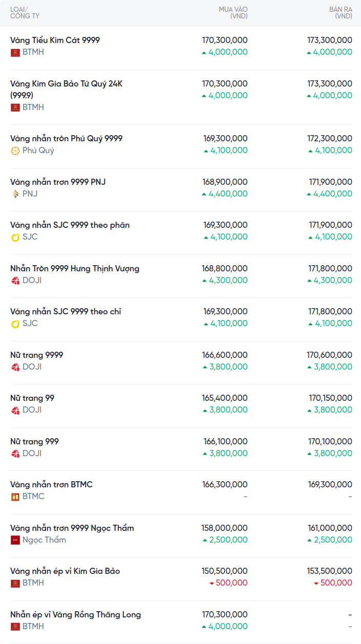Click the BTMC company logo icon
The height and width of the screenshot is (644, 361).
pos(15,497)
